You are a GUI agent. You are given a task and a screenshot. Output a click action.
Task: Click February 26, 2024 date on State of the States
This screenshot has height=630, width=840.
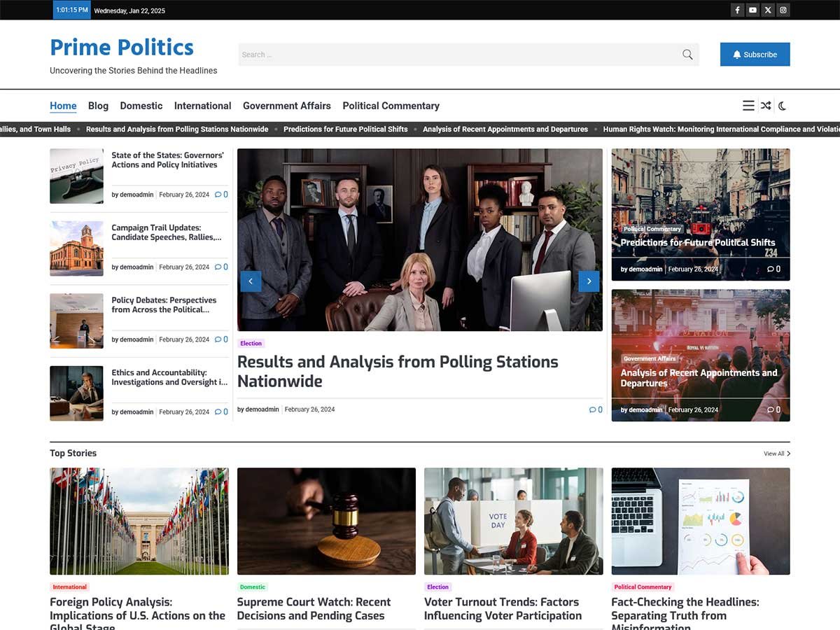tap(184, 195)
